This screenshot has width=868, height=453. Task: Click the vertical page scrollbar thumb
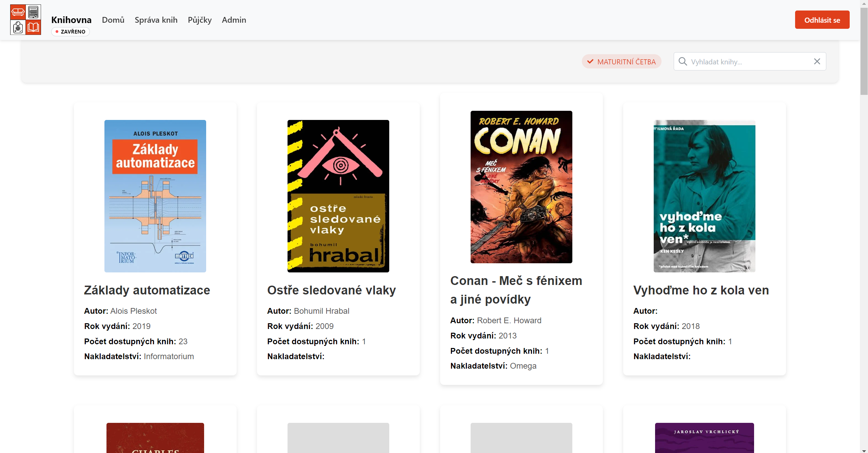pos(864,51)
